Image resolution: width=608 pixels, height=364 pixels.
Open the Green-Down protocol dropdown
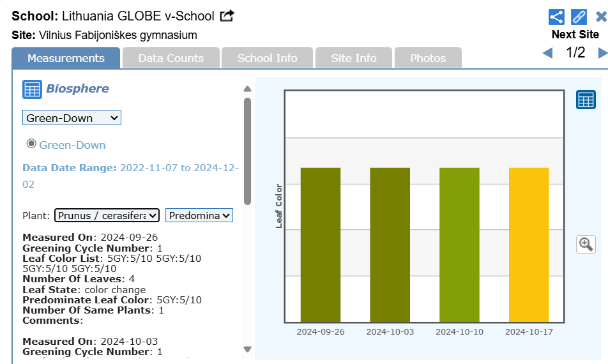pyautogui.click(x=72, y=118)
